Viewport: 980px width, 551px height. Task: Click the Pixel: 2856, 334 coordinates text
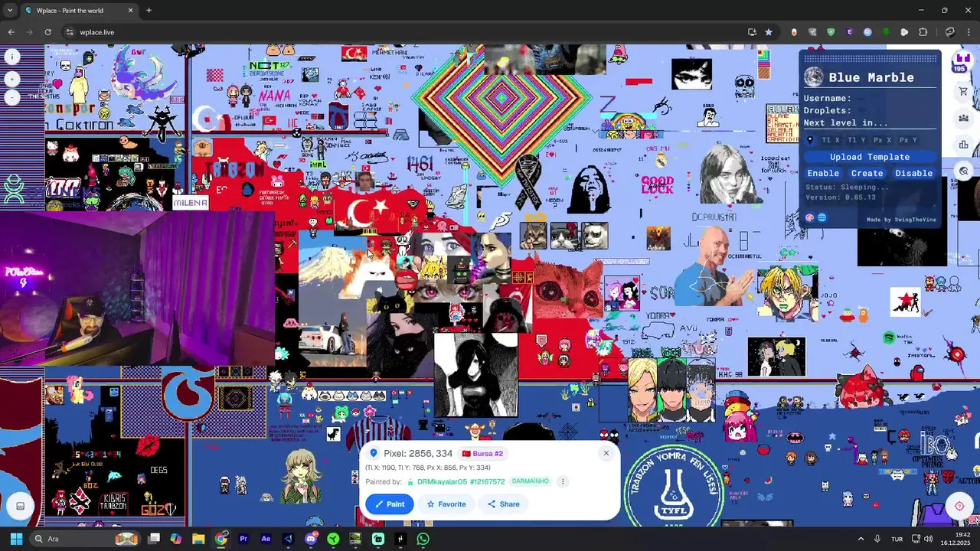click(x=418, y=454)
